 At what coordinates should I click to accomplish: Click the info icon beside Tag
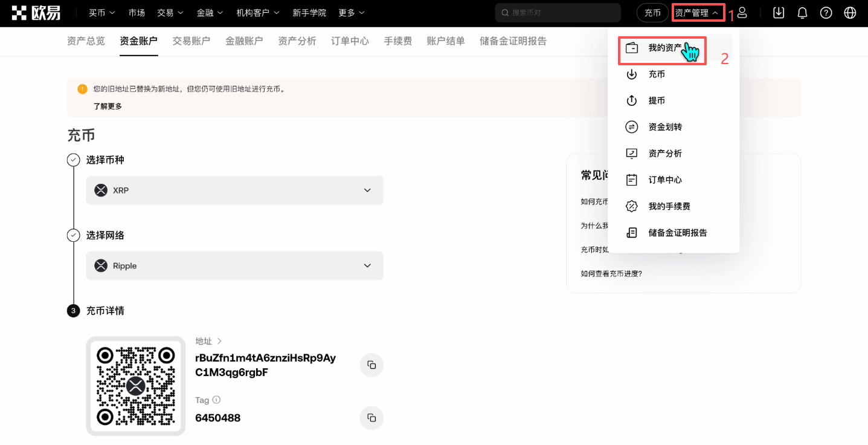[217, 400]
